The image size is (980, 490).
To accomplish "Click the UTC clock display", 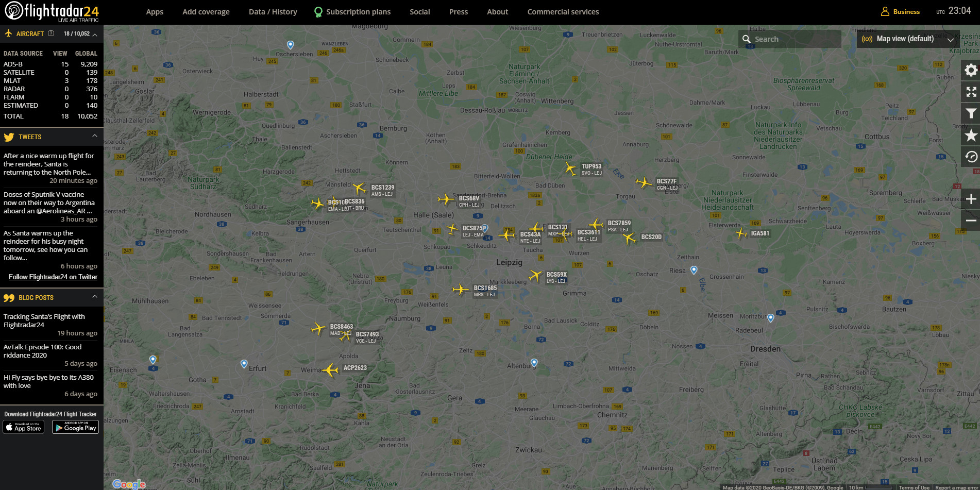I will [x=954, y=11].
